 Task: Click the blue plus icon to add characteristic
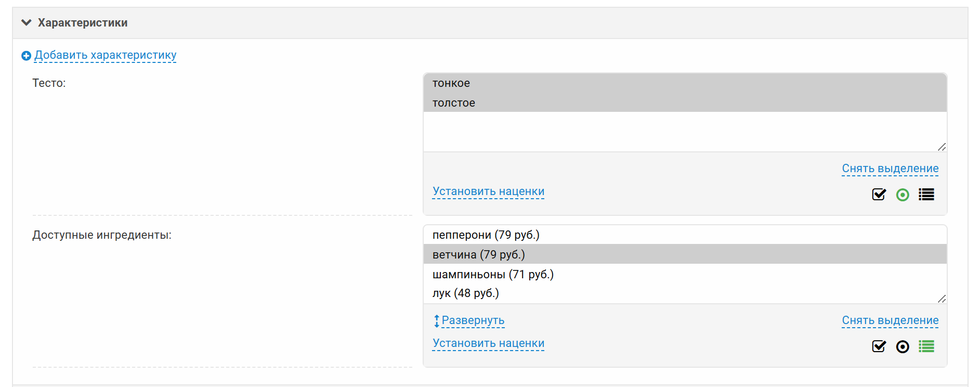[x=26, y=56]
